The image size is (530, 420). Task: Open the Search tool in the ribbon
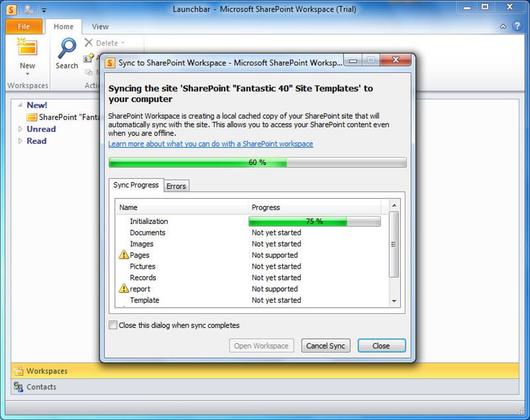point(67,54)
